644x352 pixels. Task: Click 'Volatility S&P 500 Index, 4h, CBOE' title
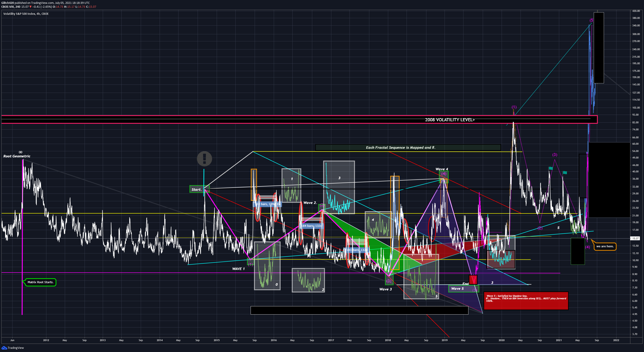tap(26, 14)
